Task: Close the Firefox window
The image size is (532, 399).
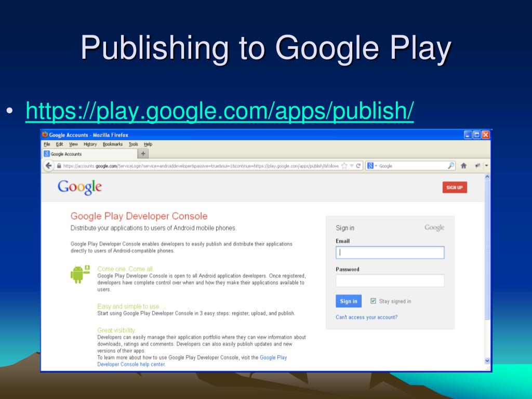Action: (486, 135)
